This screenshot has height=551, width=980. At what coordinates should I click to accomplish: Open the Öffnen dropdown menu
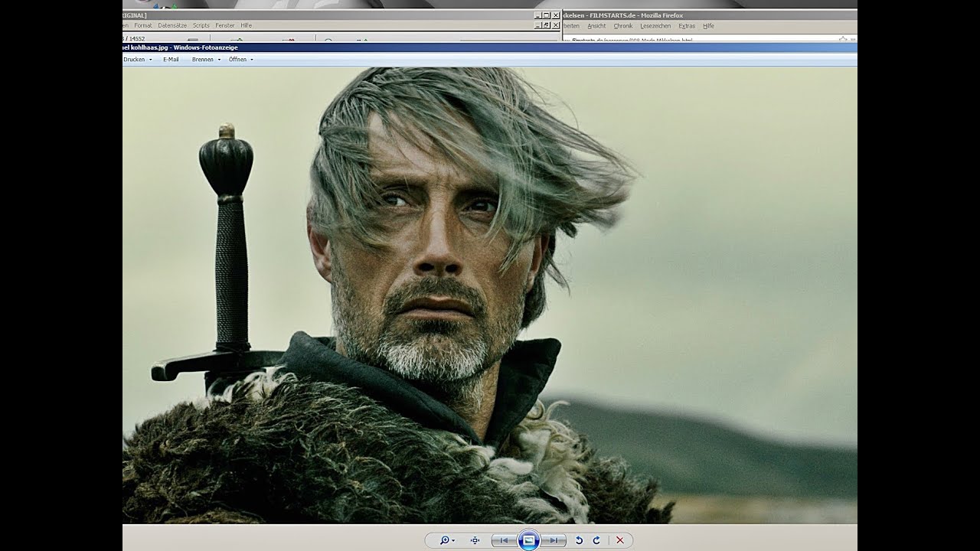(240, 59)
